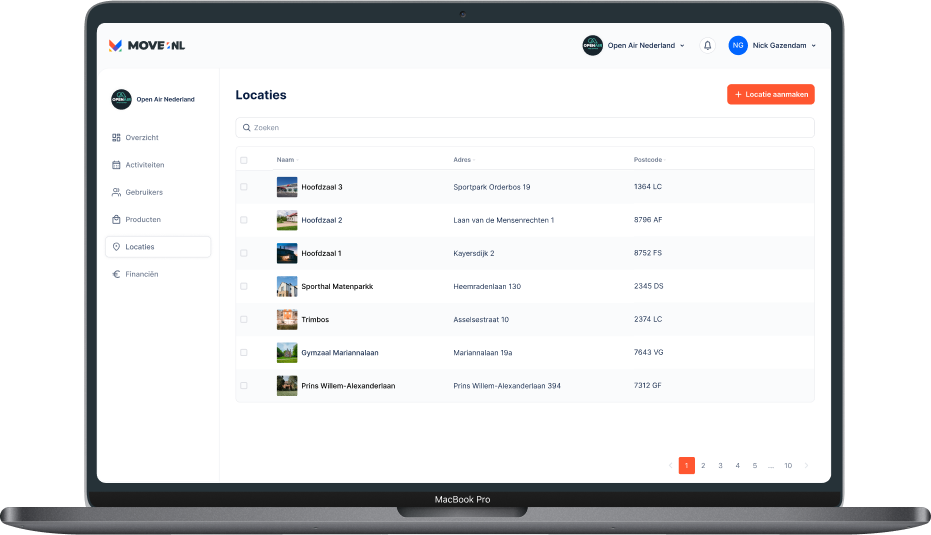
Task: Open the Sporthal Matenparkk thumbnail image
Action: point(287,286)
